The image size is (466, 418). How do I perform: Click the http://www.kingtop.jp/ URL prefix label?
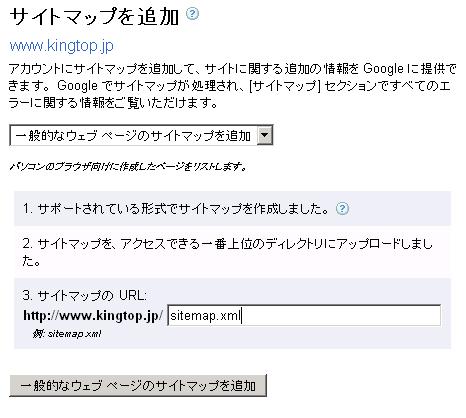[x=93, y=315]
